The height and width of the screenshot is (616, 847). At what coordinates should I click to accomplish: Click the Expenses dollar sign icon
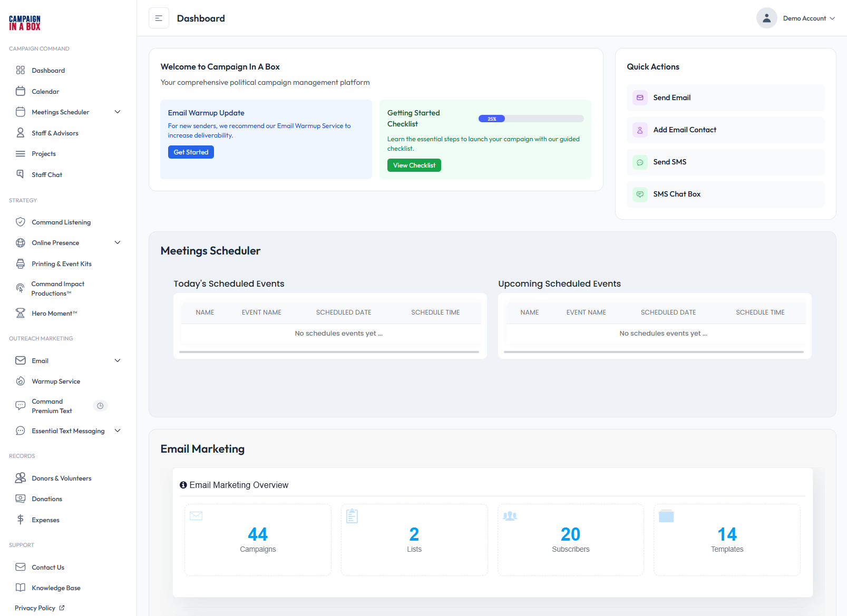pos(21,520)
